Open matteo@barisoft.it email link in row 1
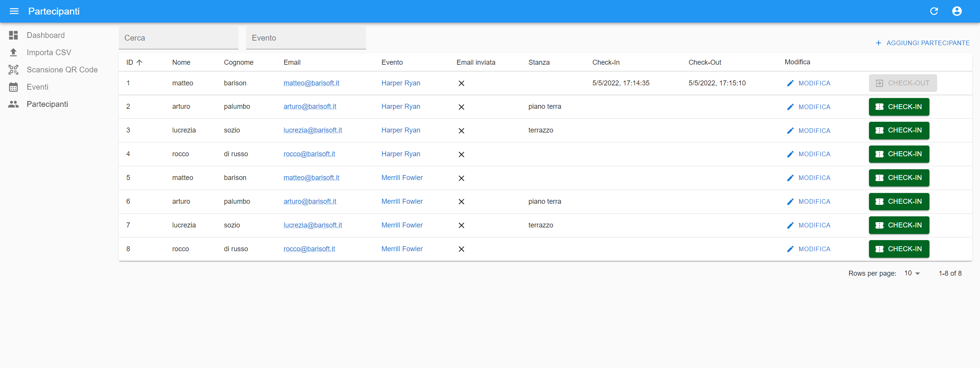 click(311, 83)
